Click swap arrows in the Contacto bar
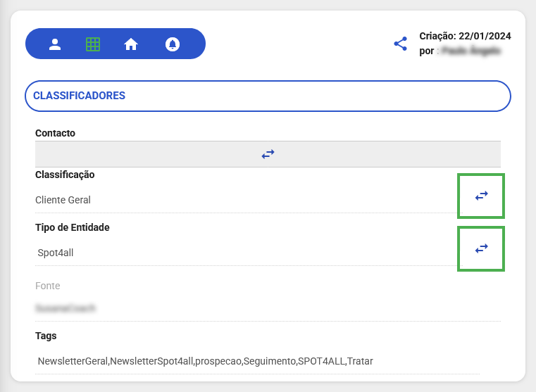536x392 pixels. 268,153
